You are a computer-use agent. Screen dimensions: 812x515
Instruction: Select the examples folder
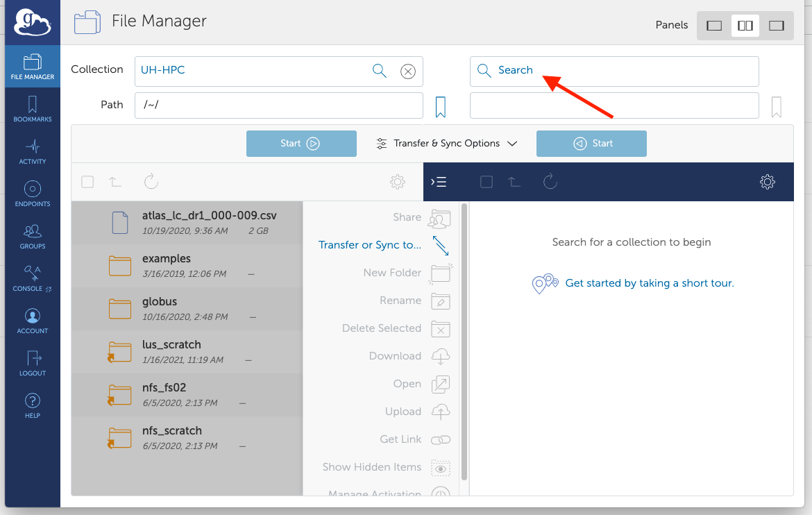(x=187, y=266)
